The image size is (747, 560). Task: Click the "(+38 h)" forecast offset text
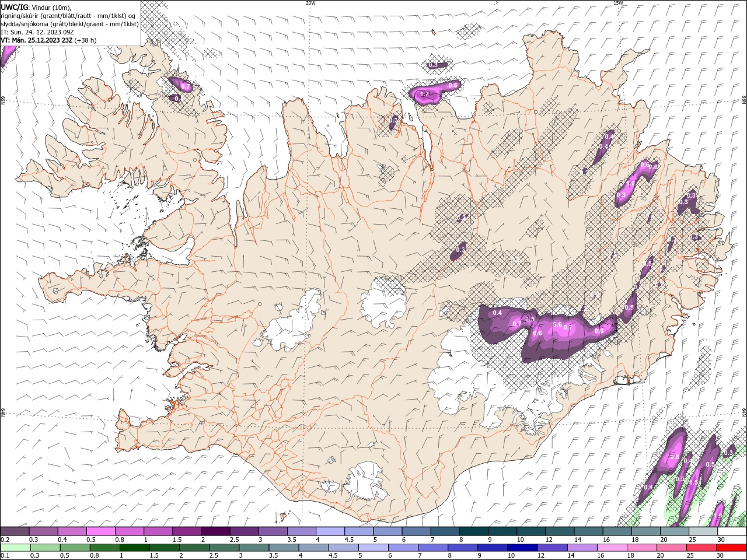(85, 40)
